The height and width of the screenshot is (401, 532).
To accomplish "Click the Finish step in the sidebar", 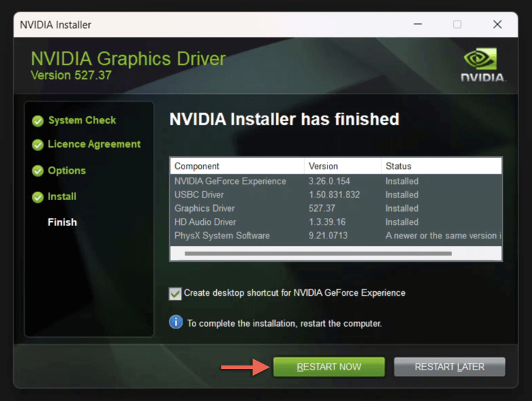I will pos(62,223).
